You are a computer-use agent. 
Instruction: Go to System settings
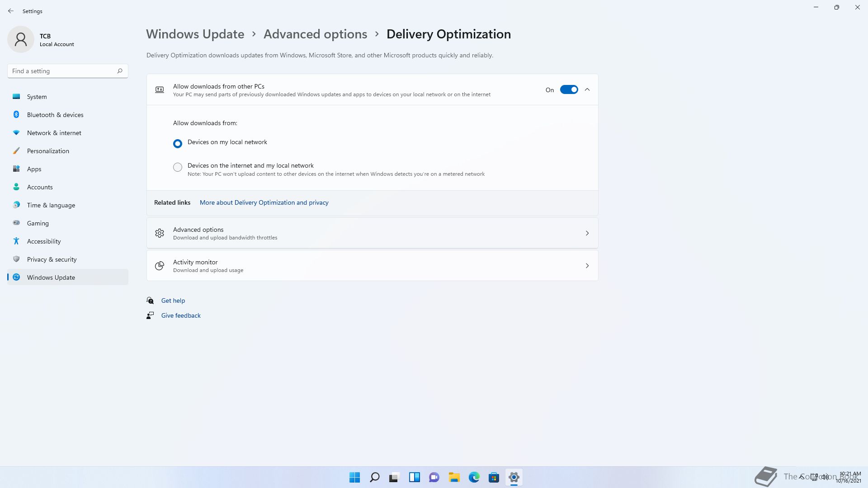68,97
